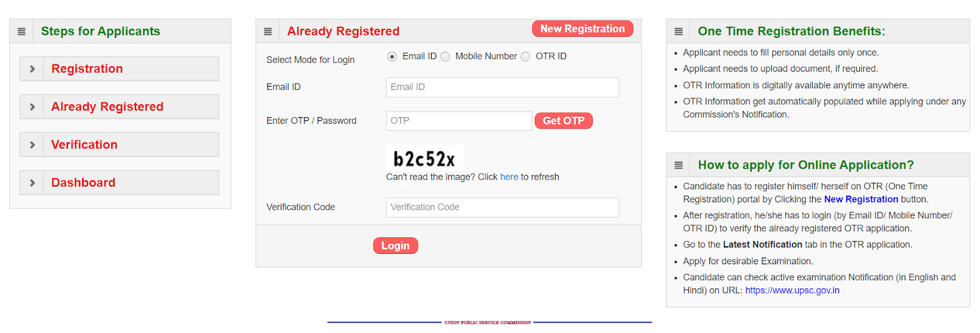980x333 pixels.
Task: Click the captcha image showing b2c52x
Action: tap(424, 158)
